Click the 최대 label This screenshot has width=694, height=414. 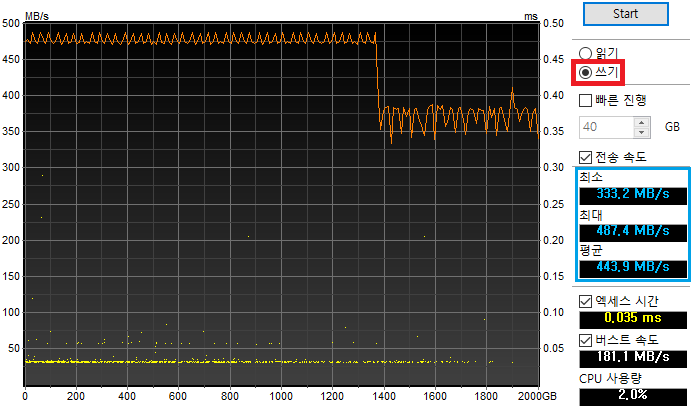pos(591,215)
